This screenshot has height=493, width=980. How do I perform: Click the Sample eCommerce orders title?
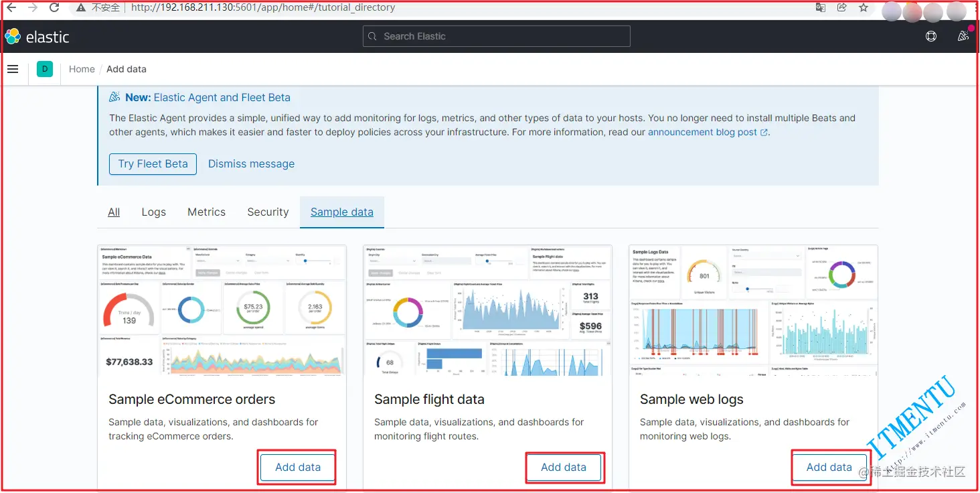[191, 399]
